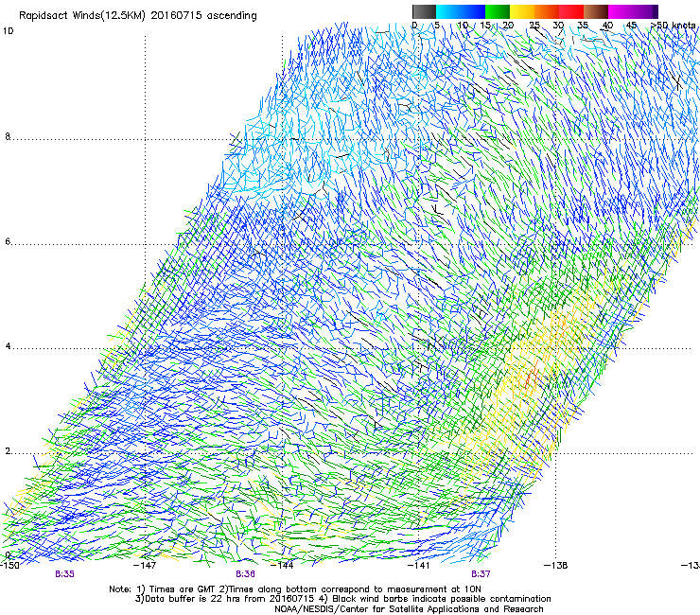
Task: Click the green 15-20 knots legend segment
Action: pyautogui.click(x=498, y=11)
